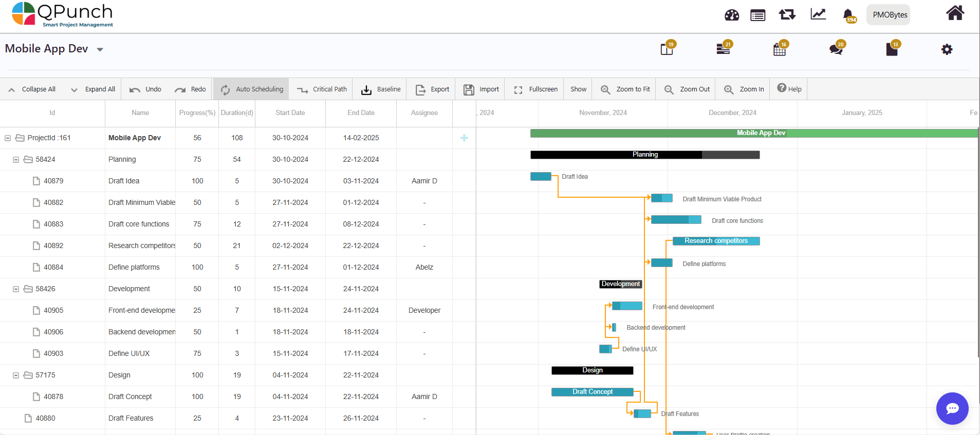
Task: Open the Show menu in toolbar
Action: (578, 89)
